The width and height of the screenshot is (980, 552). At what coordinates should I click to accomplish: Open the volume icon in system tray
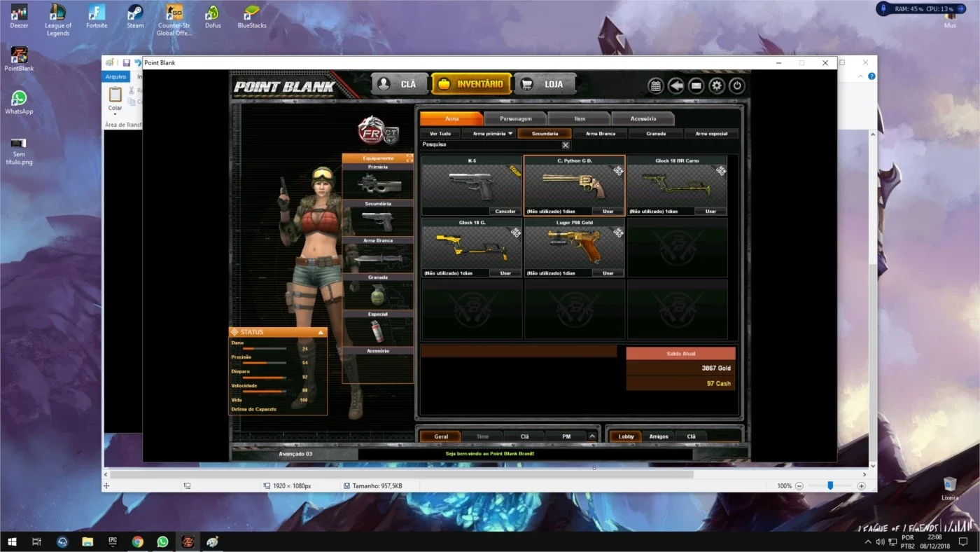880,541
